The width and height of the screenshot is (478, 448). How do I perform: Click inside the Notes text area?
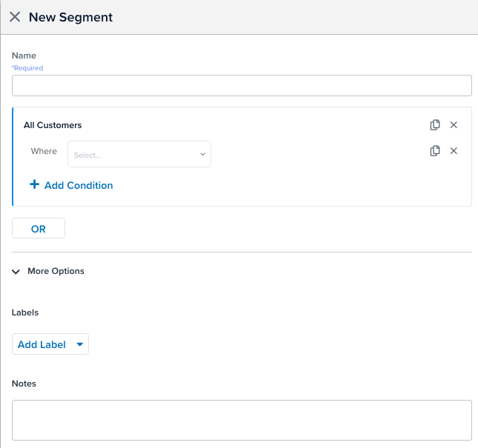tap(242, 421)
